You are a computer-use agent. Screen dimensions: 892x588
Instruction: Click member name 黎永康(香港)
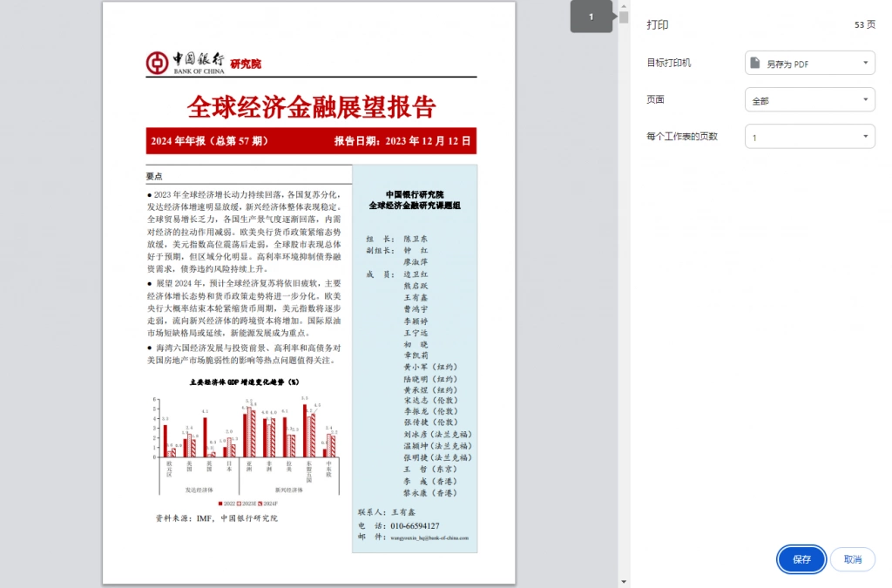430,493
